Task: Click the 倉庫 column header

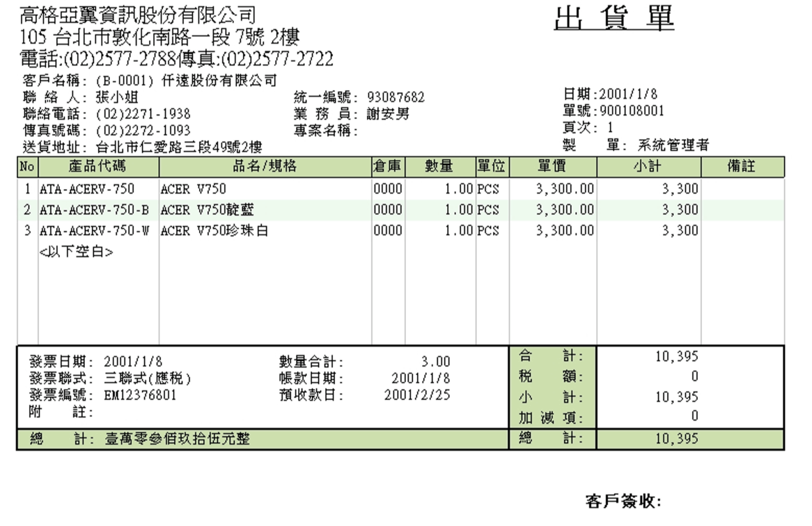Action: coord(388,167)
